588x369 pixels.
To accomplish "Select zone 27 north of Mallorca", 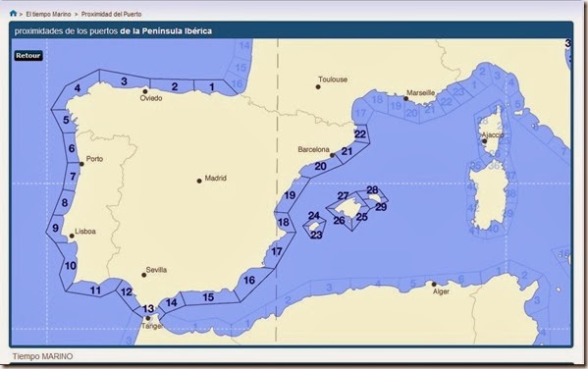I will 343,196.
